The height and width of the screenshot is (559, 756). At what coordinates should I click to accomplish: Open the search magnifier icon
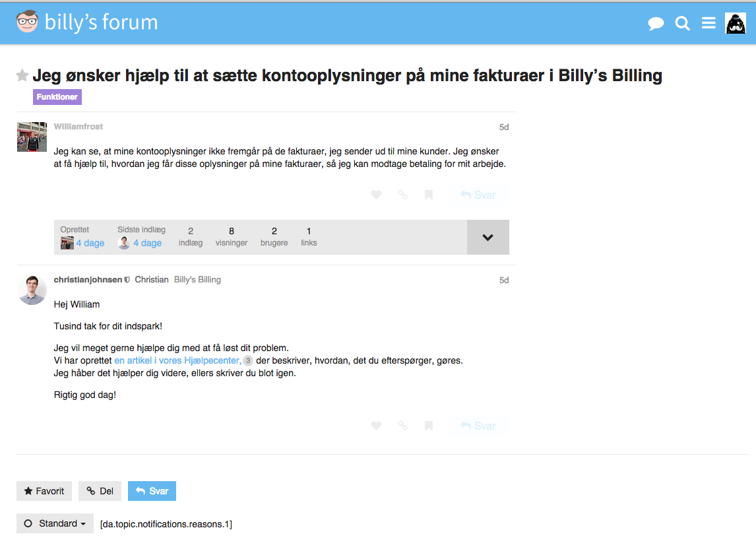click(682, 23)
